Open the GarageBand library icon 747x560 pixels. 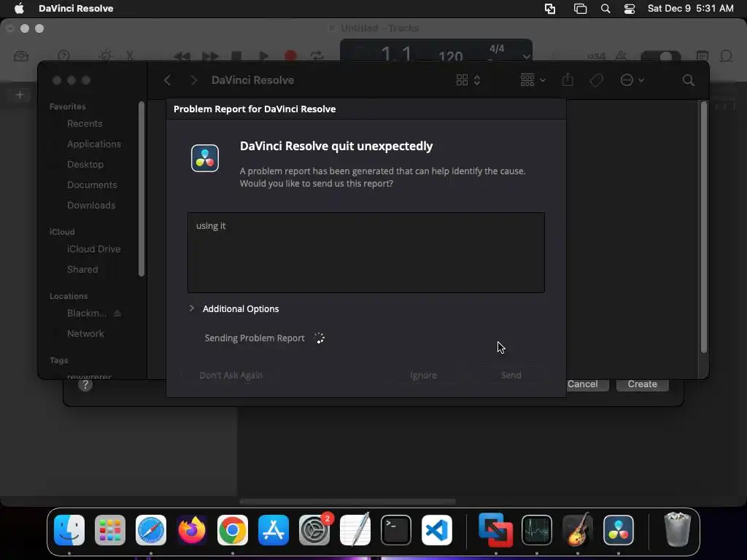coord(21,56)
